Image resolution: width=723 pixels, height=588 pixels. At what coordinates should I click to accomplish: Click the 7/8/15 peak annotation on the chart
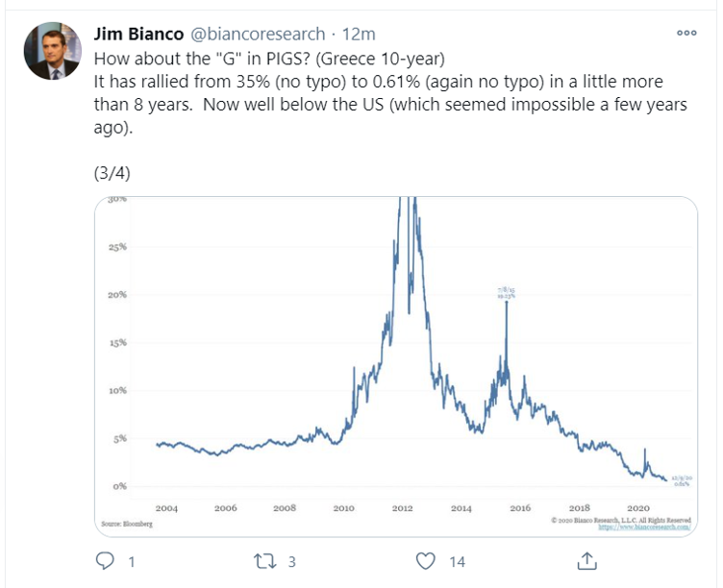click(x=507, y=293)
